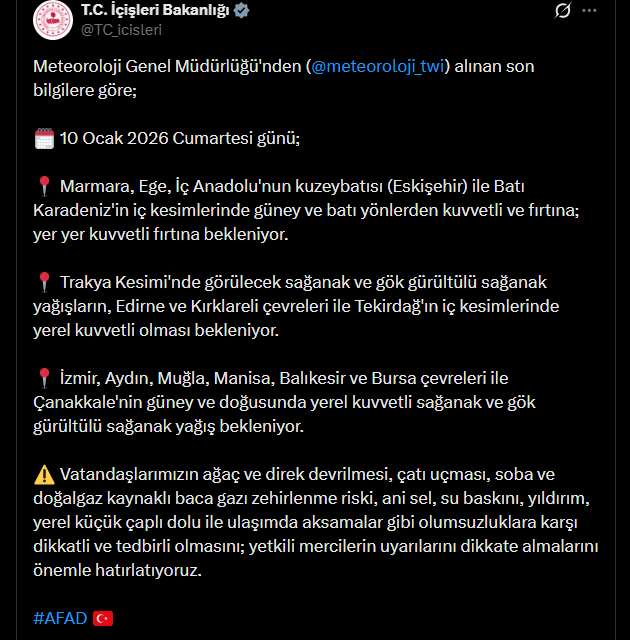Open the @TC_icisleri handle link
This screenshot has width=630, height=640.
pos(122,30)
